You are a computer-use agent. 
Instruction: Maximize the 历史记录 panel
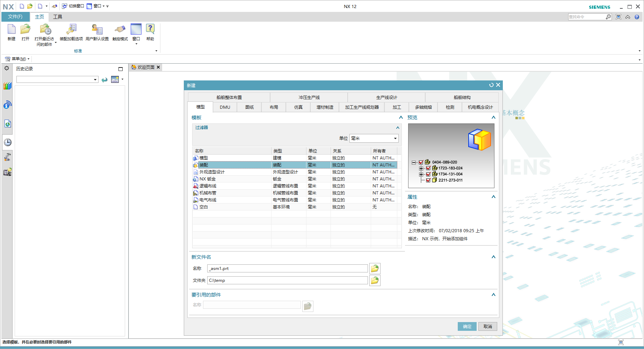point(121,69)
